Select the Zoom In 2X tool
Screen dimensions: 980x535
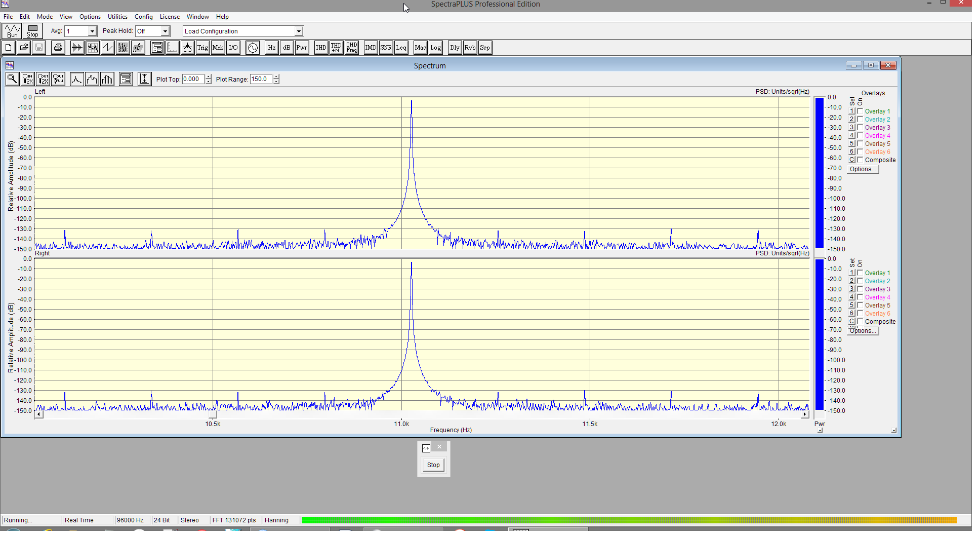point(28,79)
